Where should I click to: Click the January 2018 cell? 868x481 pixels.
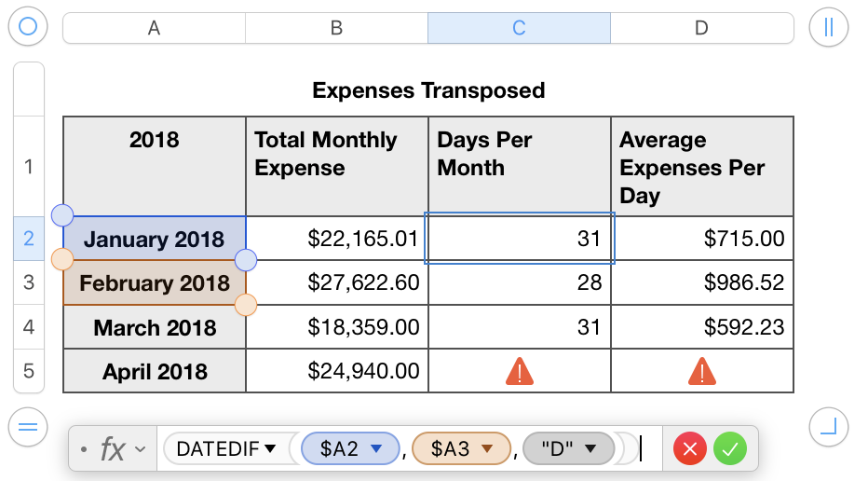[x=154, y=240]
